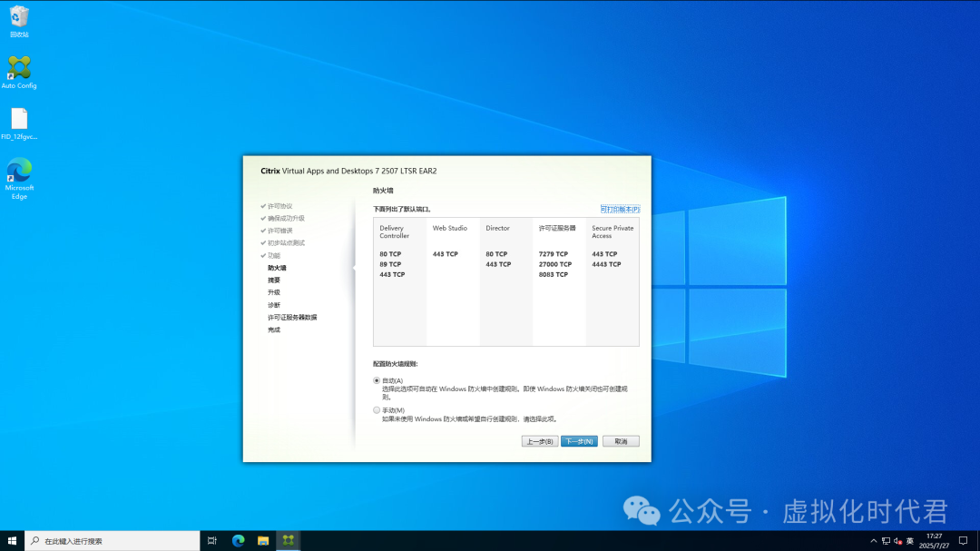980x551 pixels.
Task: Click the 下面列出了默认端口 text
Action: (x=403, y=210)
